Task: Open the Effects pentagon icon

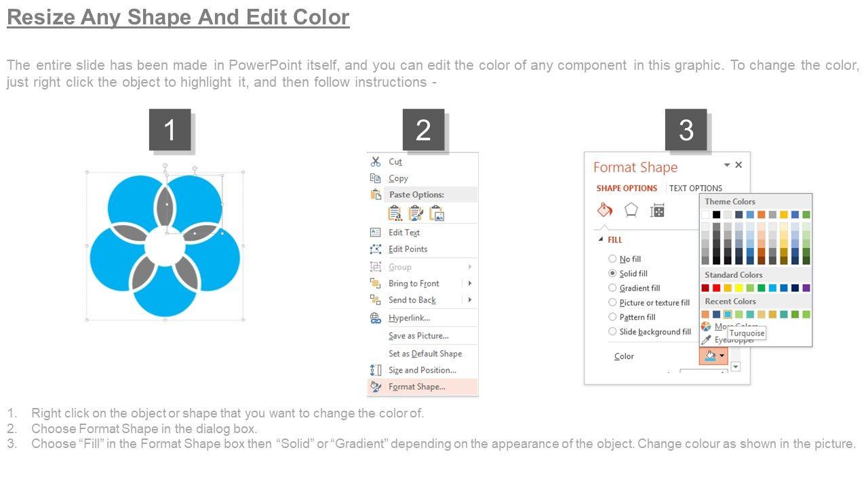Action: pos(631,210)
